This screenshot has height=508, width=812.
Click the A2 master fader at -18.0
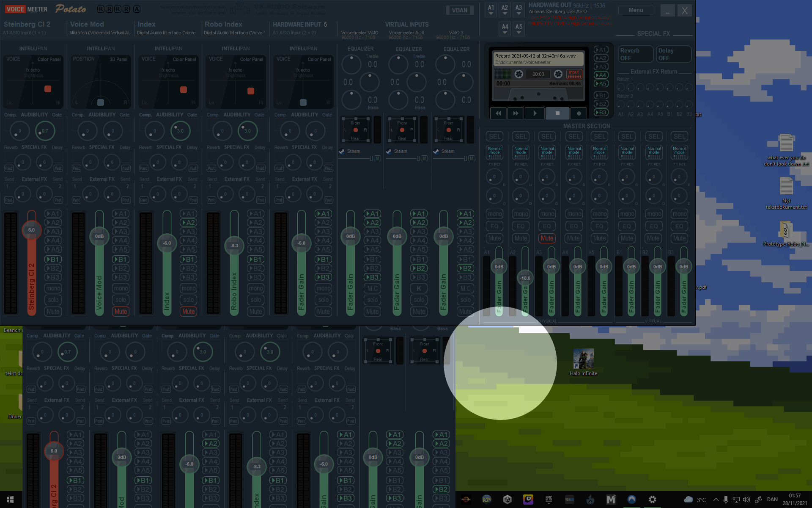click(525, 278)
